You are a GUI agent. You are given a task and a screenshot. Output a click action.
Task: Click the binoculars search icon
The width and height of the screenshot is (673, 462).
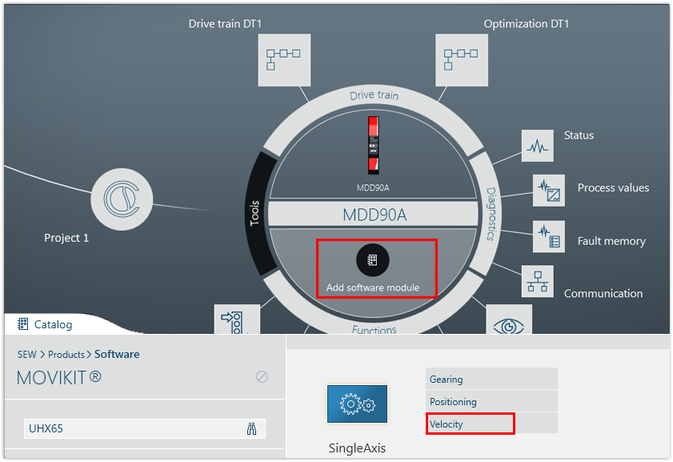click(x=252, y=429)
